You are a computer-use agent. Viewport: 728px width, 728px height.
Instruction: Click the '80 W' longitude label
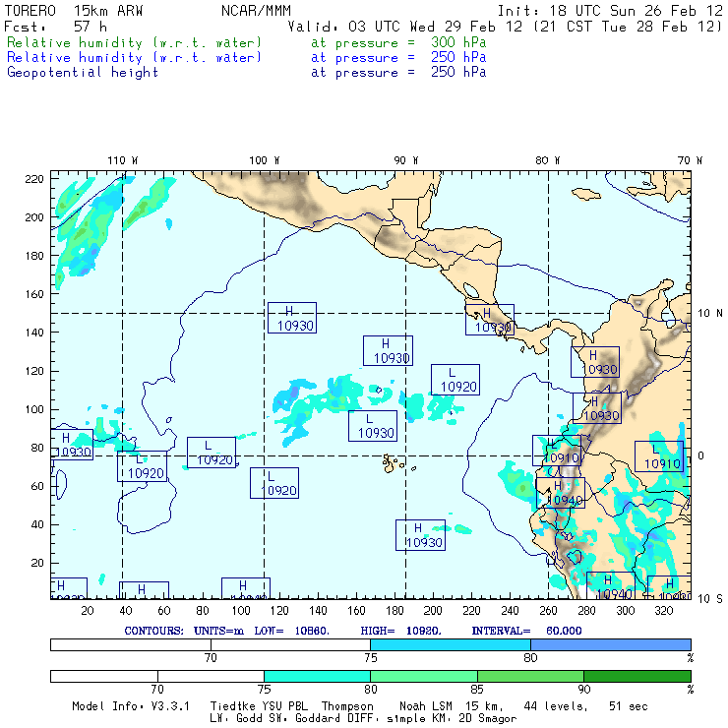click(x=547, y=160)
